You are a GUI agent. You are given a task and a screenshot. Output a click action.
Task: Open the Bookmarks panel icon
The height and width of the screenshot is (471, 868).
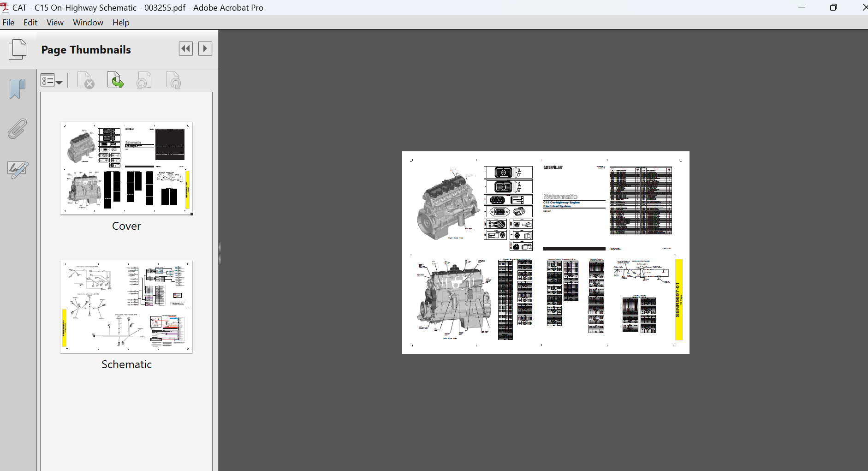point(18,89)
